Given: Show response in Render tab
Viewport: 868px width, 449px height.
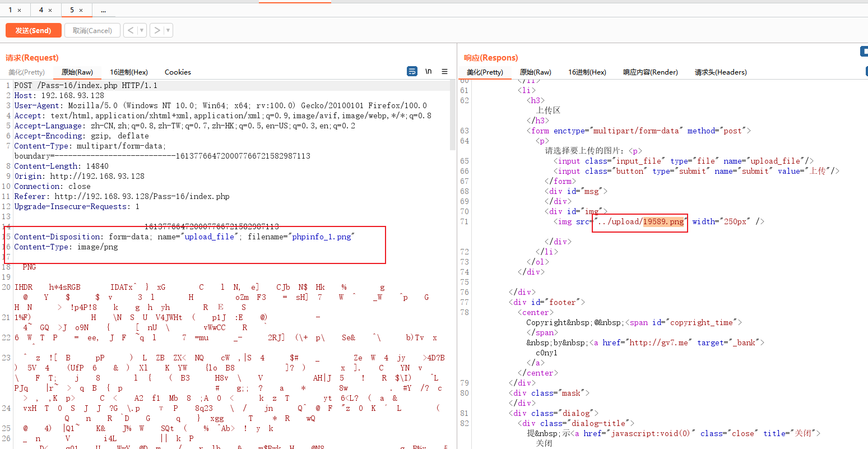Looking at the screenshot, I should click(650, 72).
